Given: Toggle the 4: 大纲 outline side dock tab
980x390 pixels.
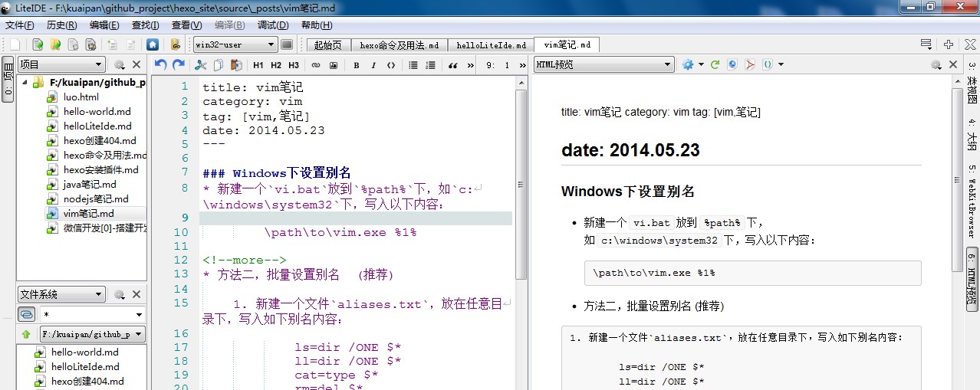Looking at the screenshot, I should coord(972,133).
